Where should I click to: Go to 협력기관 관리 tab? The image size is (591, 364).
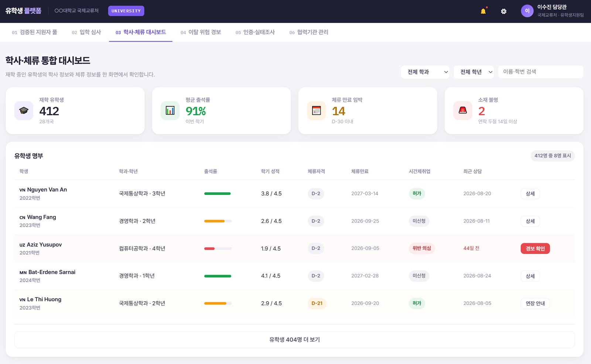[309, 32]
